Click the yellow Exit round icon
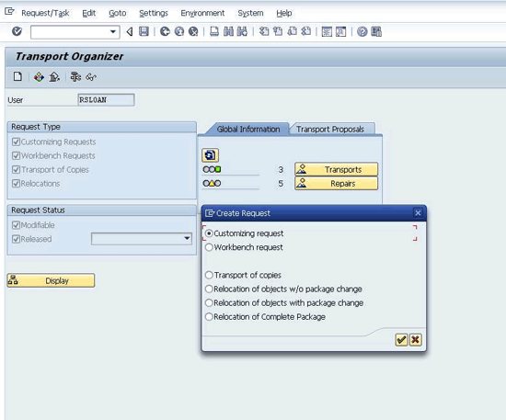The width and height of the screenshot is (506, 420). click(x=179, y=31)
